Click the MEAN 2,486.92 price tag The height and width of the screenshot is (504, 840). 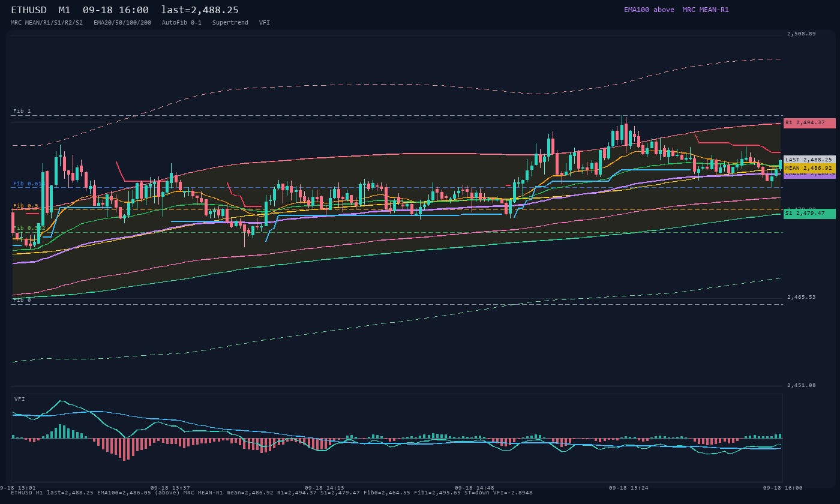(809, 168)
